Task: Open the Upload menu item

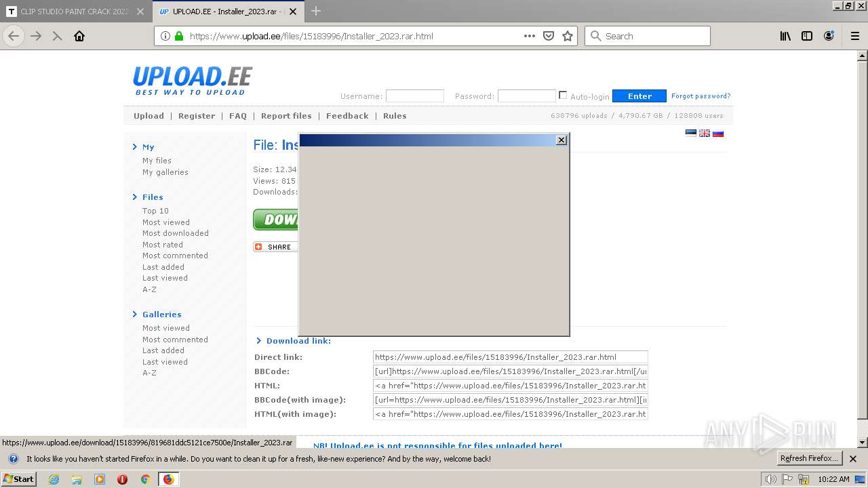Action: 149,116
